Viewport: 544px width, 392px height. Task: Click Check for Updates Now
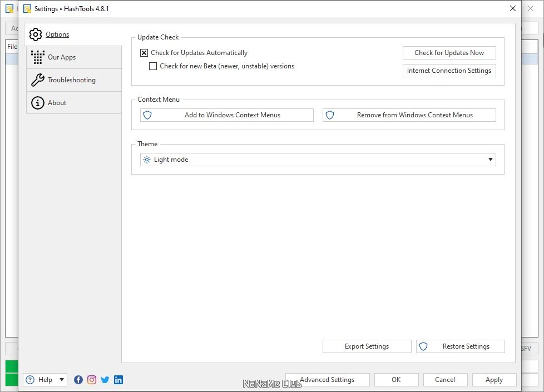(x=449, y=53)
